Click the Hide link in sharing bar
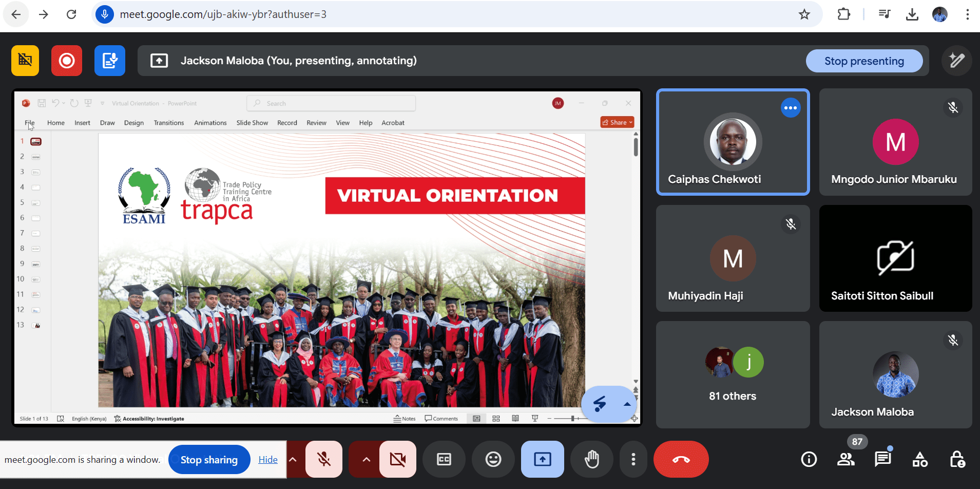The image size is (980, 489). 267,460
